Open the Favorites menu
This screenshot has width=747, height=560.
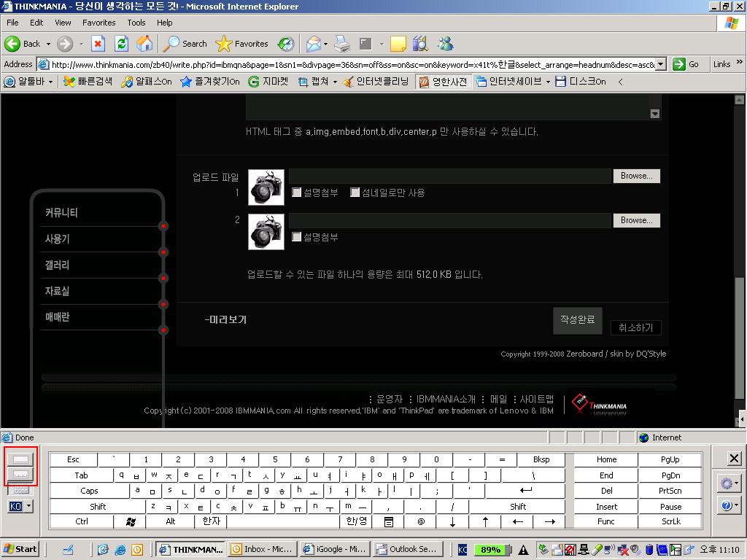tap(98, 23)
